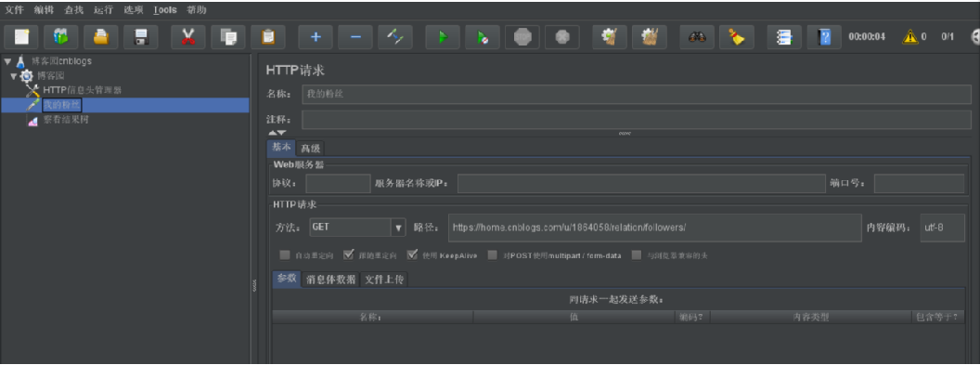The image size is (980, 365).
Task: Open the Templates toolbar icon
Action: tap(61, 37)
